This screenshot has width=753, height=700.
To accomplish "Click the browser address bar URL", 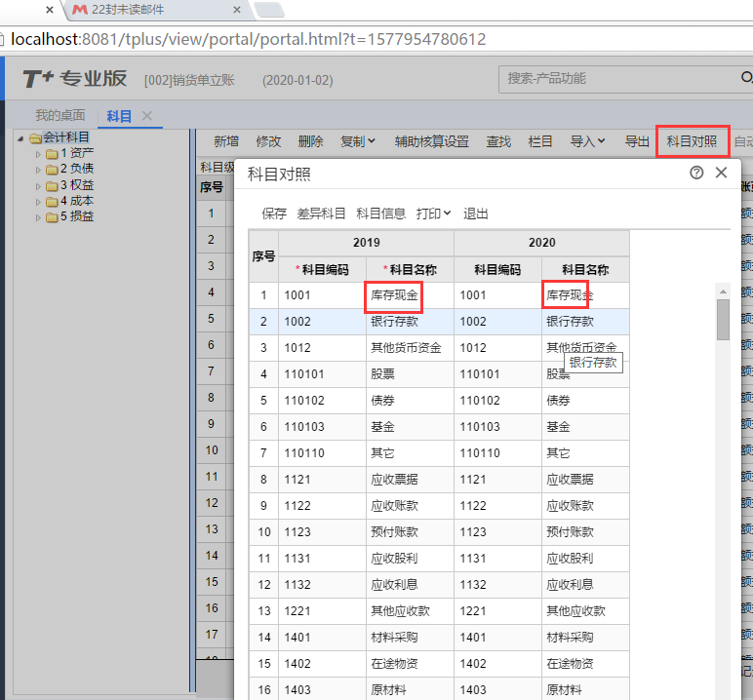I will pos(249,39).
